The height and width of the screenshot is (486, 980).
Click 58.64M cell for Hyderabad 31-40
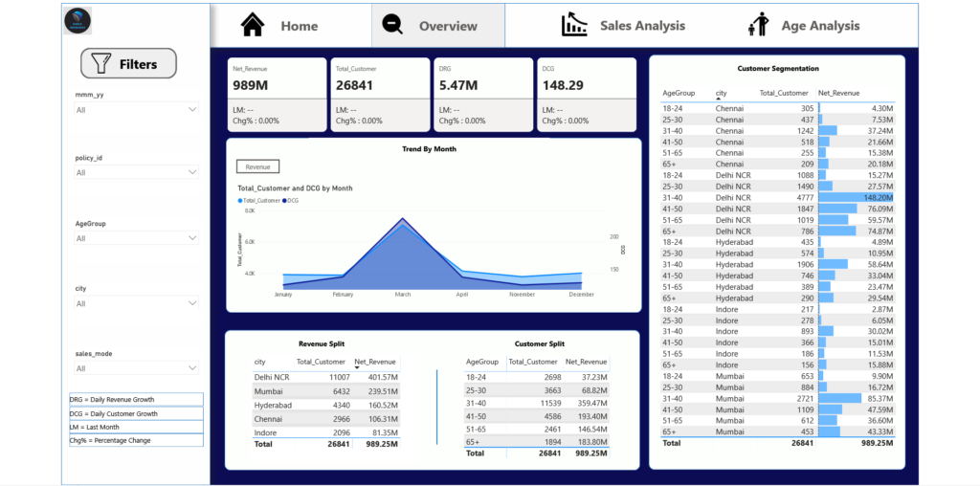[x=857, y=264]
